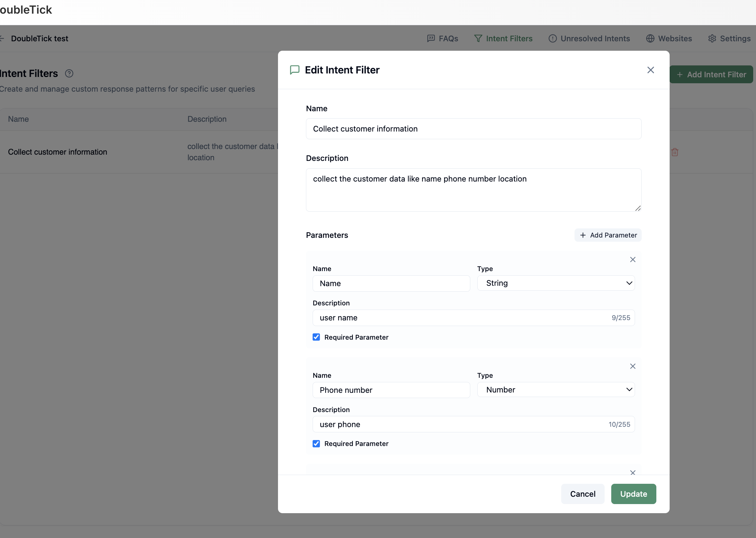Click the back arrow beside DoubleTick test
The image size is (756, 538).
point(2,38)
